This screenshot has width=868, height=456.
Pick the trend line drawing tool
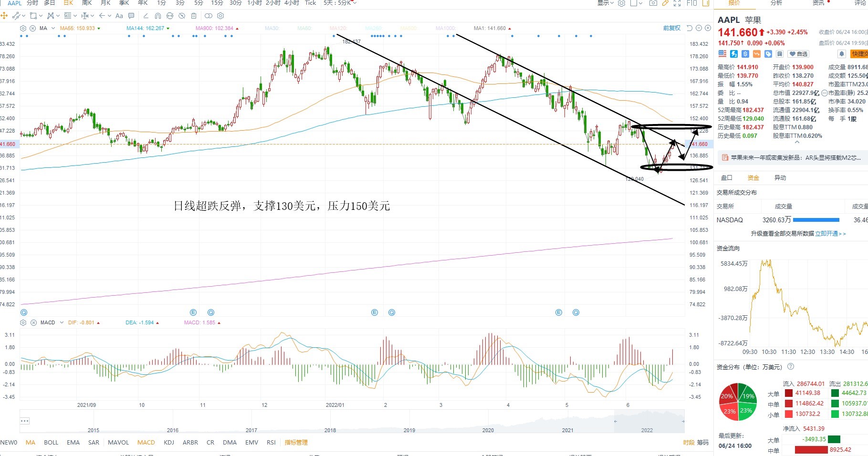(x=16, y=16)
